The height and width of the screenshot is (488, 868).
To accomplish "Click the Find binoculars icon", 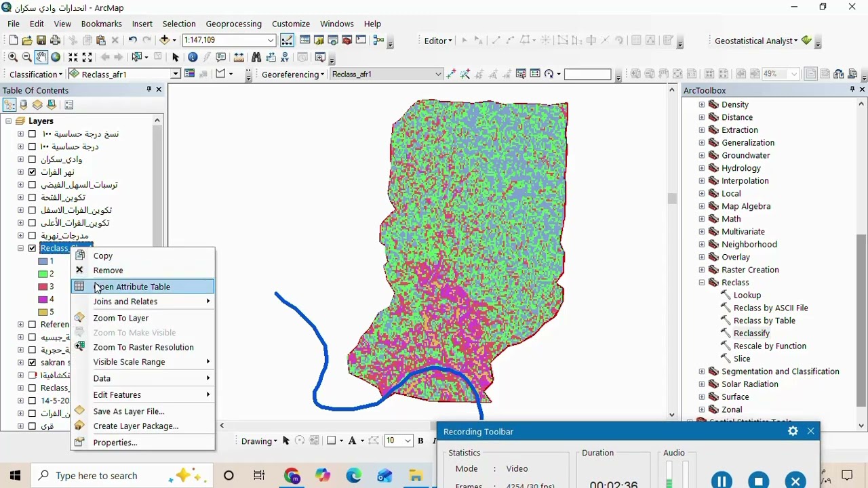I will pyautogui.click(x=256, y=57).
